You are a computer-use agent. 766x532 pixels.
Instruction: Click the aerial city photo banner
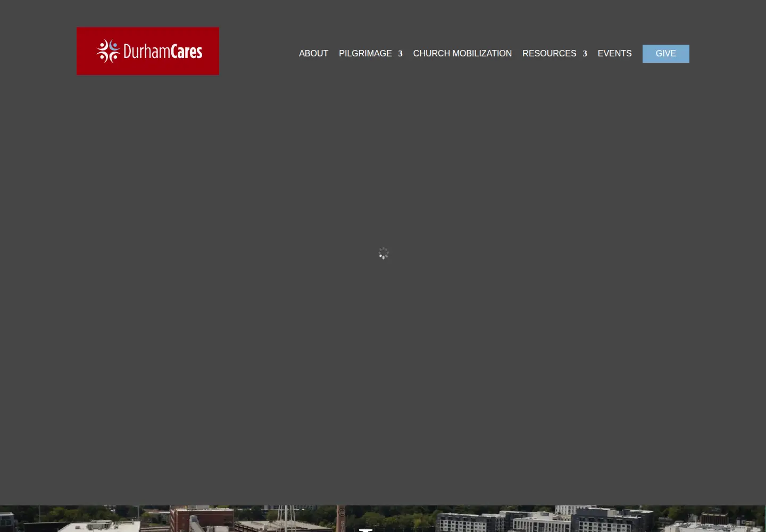[383, 519]
